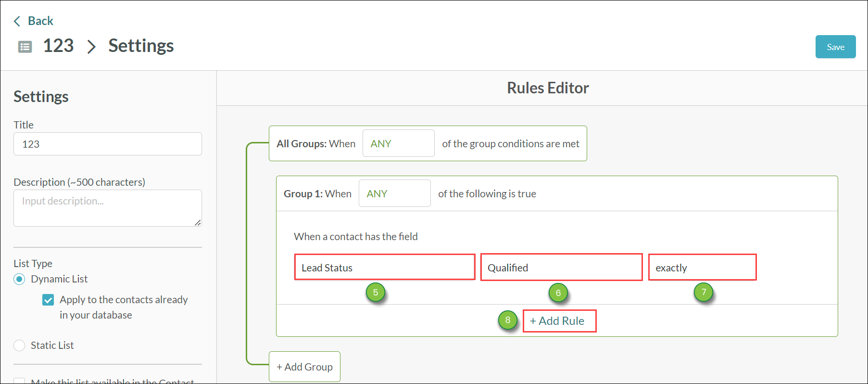The height and width of the screenshot is (384, 868).
Task: Click the Description text area
Action: 108,208
